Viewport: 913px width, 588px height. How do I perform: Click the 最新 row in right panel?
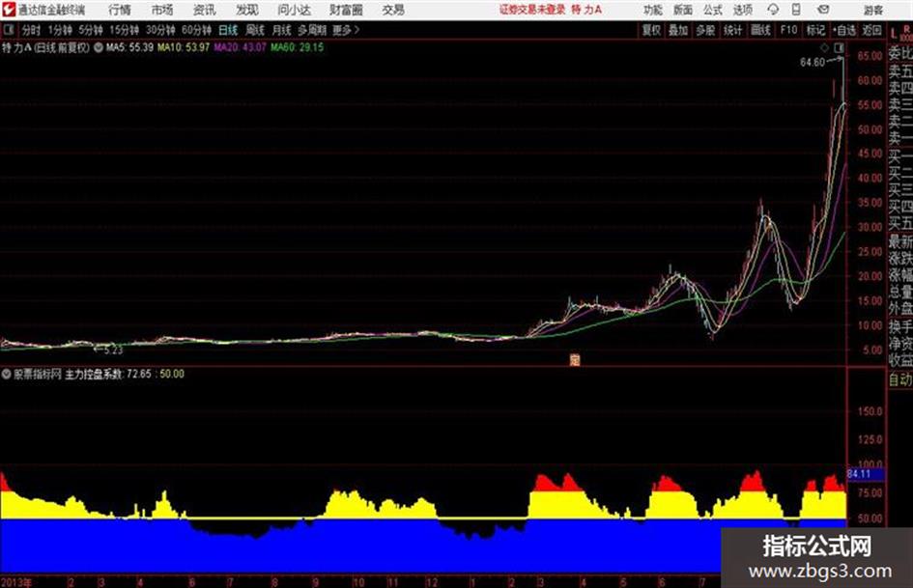(900, 241)
